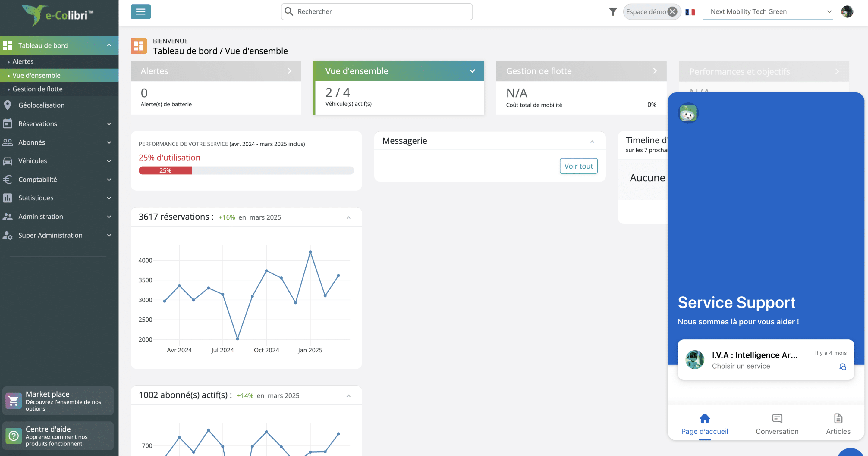This screenshot has width=868, height=456.
Task: Click the support bot avatar in chat header
Action: (x=688, y=113)
